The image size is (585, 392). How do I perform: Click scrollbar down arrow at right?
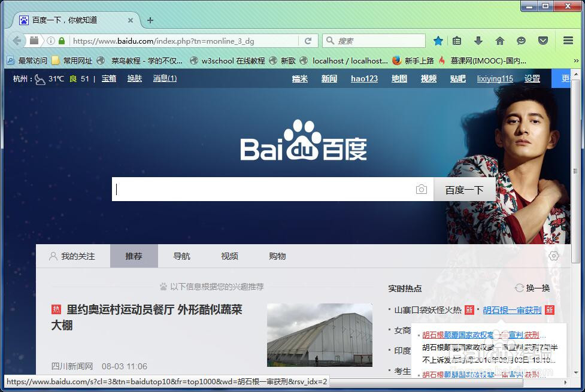coord(576,372)
